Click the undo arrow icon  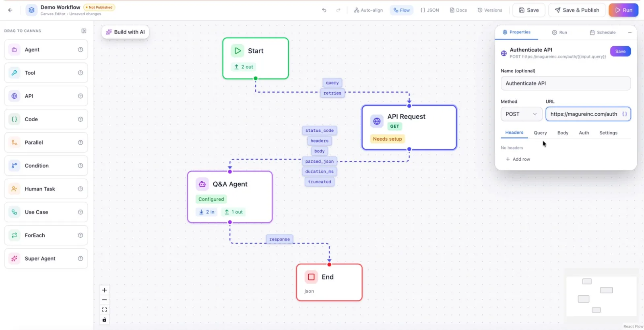point(324,10)
